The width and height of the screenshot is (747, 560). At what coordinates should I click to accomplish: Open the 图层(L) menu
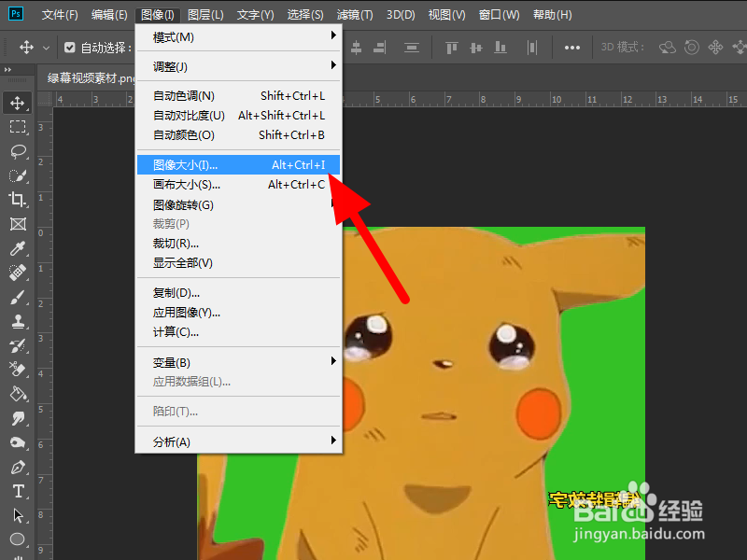coord(205,15)
